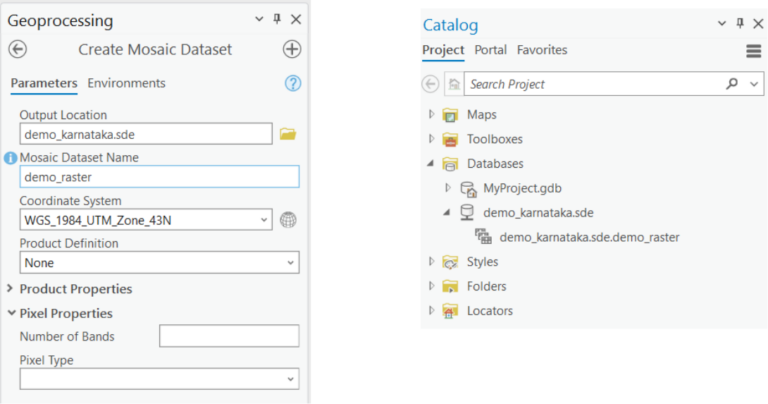Open the Catalog hamburger menu
The height and width of the screenshot is (404, 768).
click(754, 50)
